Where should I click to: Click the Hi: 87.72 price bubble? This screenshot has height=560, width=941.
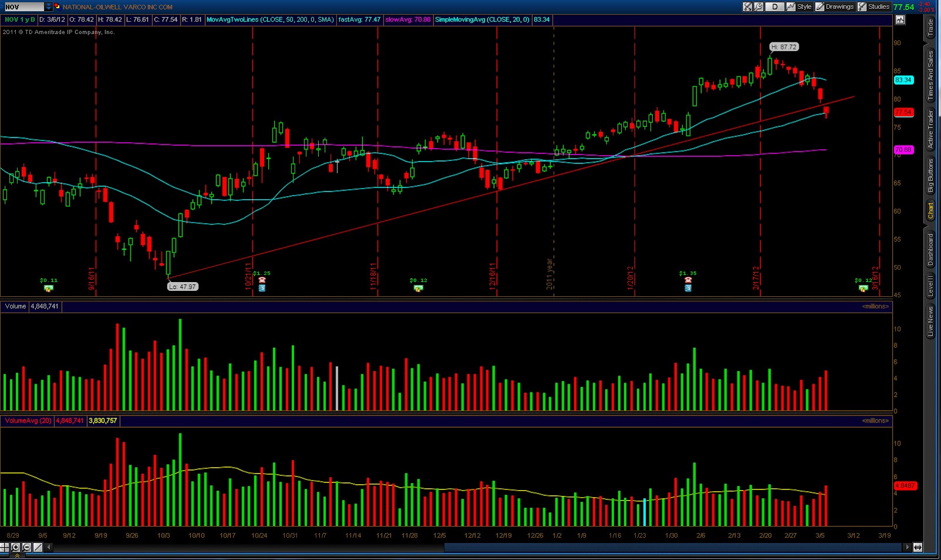tap(784, 47)
